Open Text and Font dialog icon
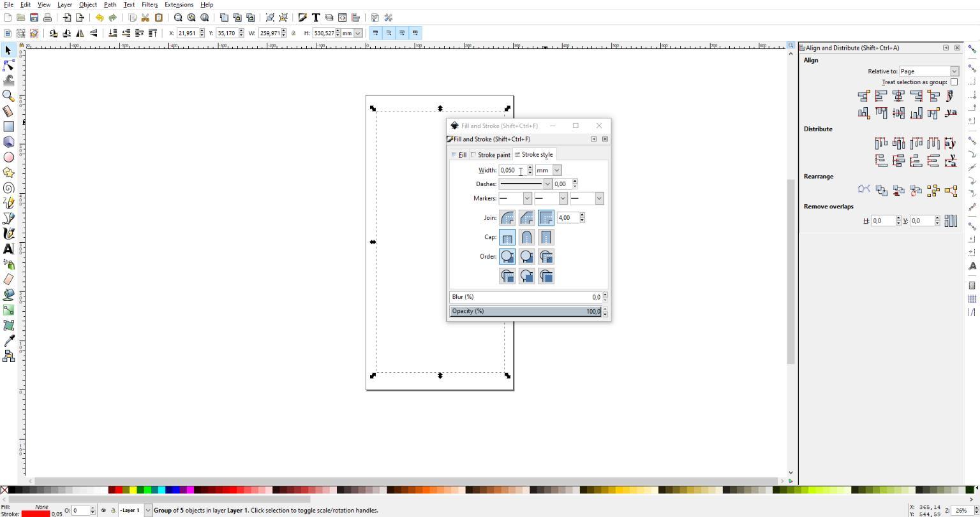The width and height of the screenshot is (980, 517). tap(316, 18)
